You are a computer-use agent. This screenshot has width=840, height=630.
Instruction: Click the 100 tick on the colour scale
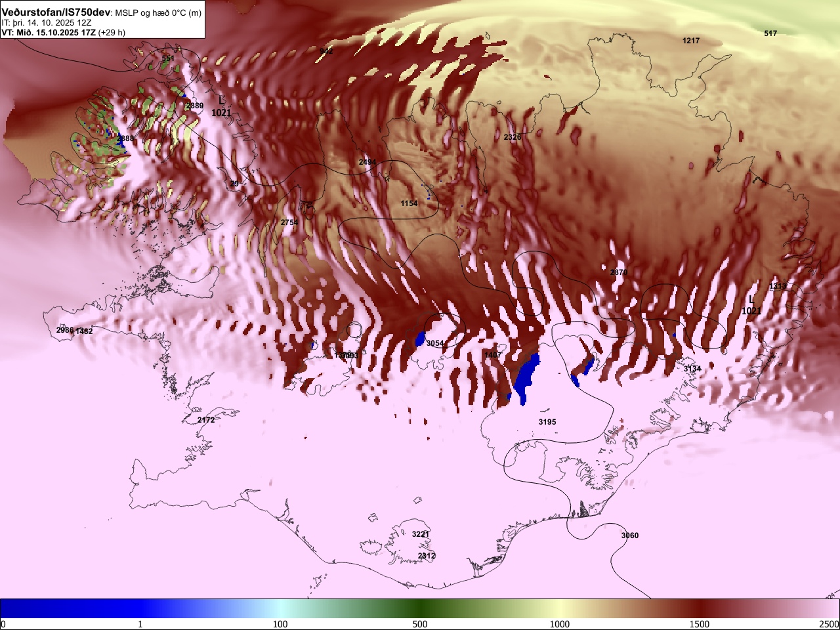click(280, 624)
